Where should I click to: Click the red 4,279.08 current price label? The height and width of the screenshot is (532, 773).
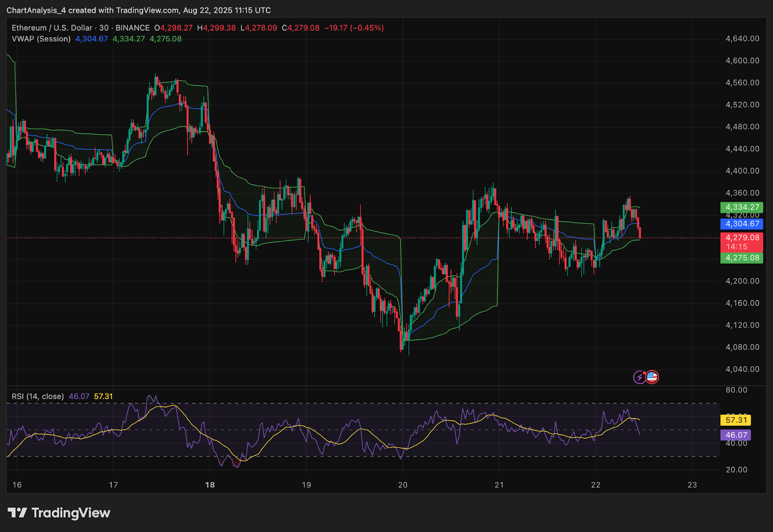pyautogui.click(x=742, y=238)
